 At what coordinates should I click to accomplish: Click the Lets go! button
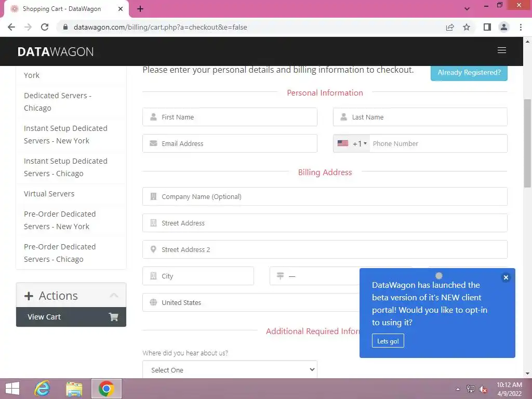388,341
